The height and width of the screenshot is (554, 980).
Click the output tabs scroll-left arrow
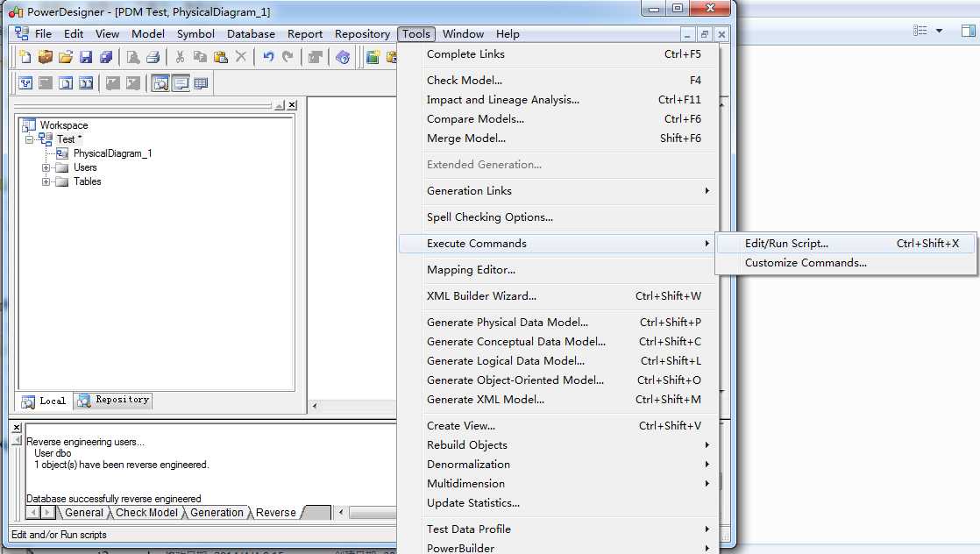point(33,513)
